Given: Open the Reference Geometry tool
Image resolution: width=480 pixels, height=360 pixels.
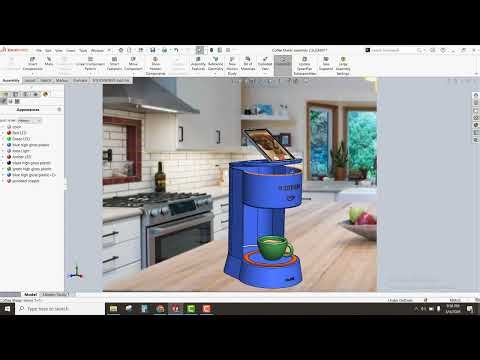Looking at the screenshot, I should (215, 63).
